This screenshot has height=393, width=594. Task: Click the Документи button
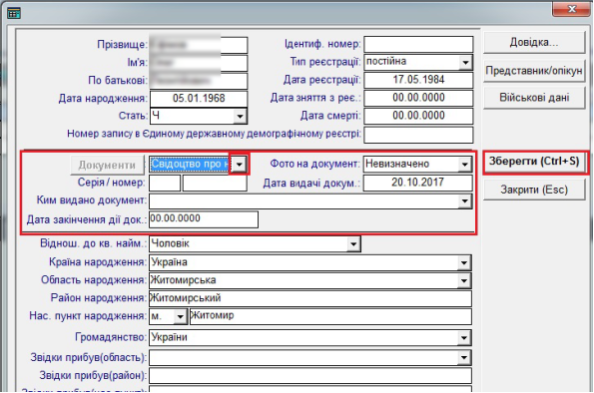107,165
